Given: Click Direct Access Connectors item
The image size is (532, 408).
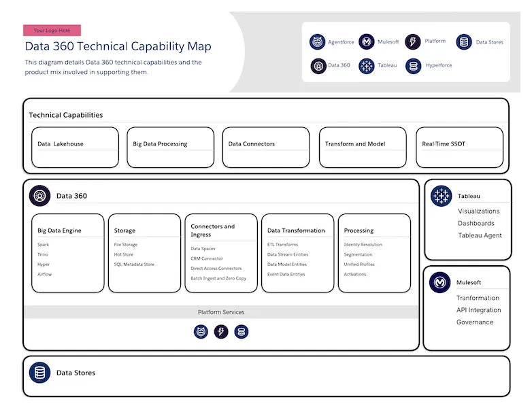Looking at the screenshot, I should point(216,269).
